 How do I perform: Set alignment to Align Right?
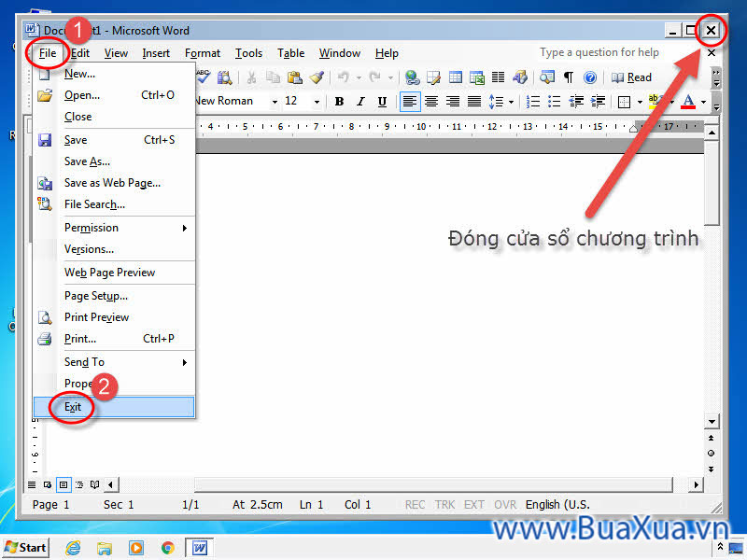click(453, 102)
